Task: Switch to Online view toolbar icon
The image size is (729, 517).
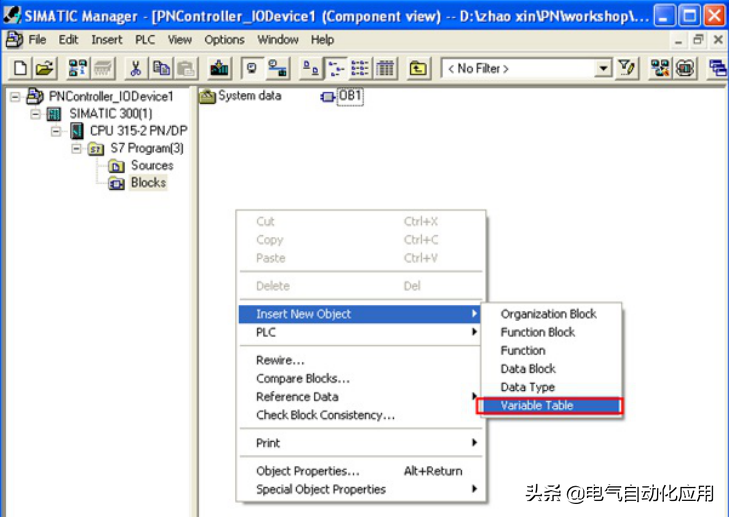Action: pyautogui.click(x=278, y=69)
